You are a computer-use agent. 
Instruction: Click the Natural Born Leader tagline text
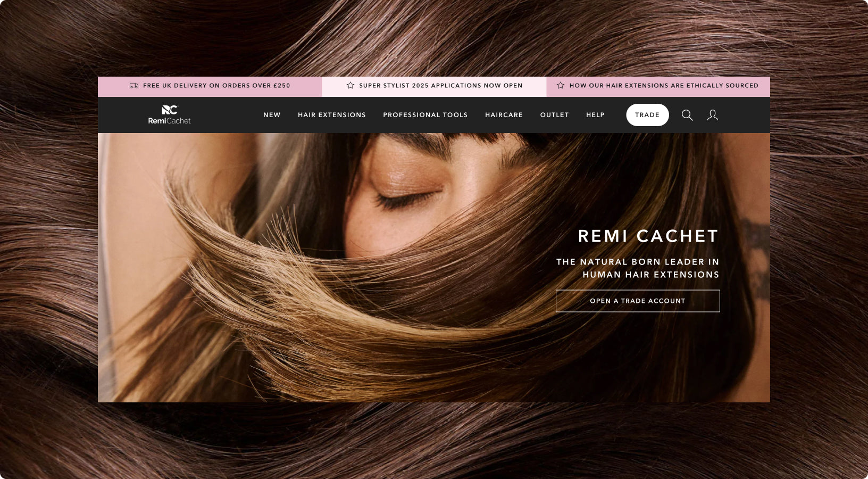point(638,268)
